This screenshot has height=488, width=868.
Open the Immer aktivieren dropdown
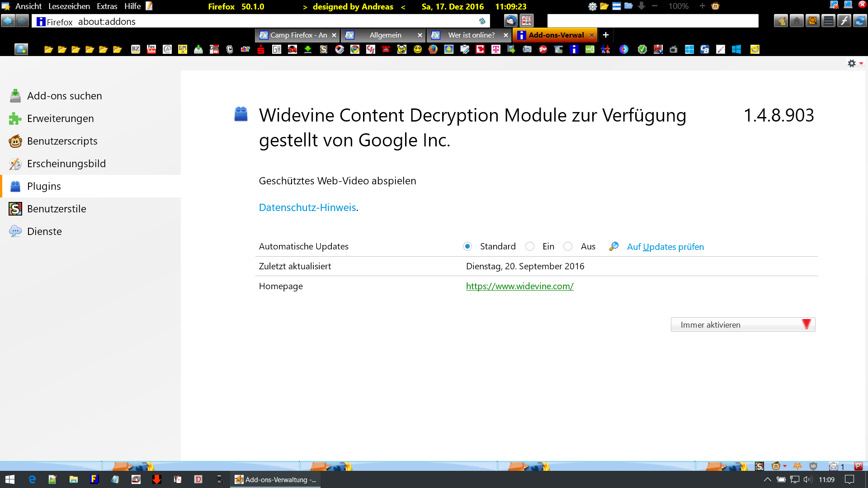click(x=743, y=324)
